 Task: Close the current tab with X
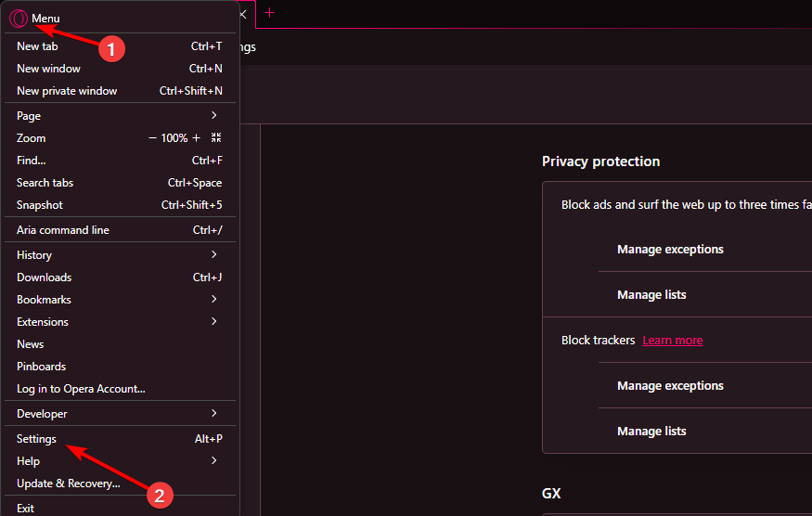point(242,15)
